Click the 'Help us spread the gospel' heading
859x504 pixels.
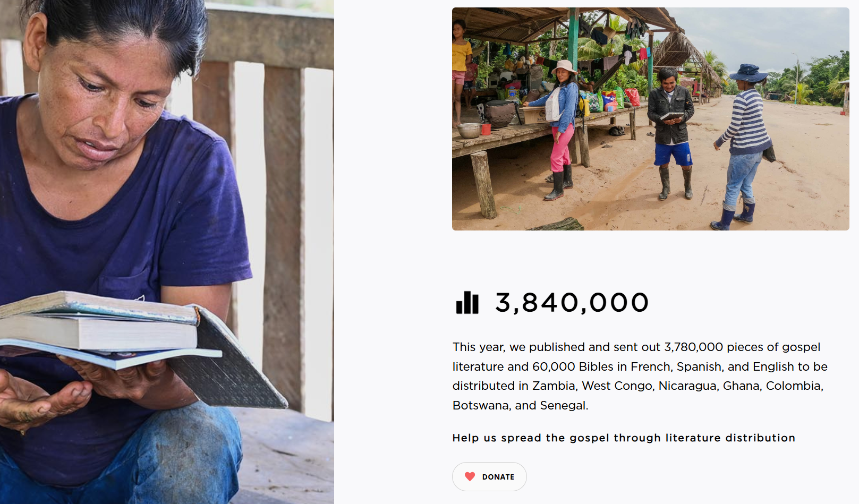click(624, 438)
